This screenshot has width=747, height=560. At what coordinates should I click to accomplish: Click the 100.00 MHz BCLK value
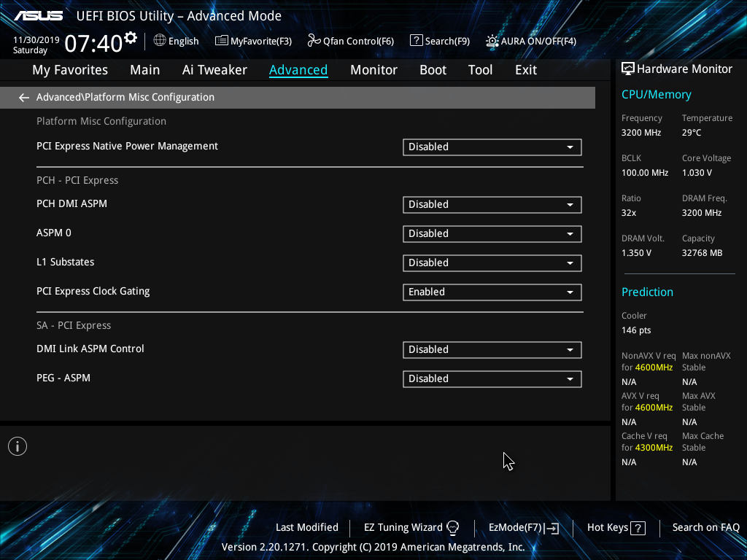(x=645, y=173)
